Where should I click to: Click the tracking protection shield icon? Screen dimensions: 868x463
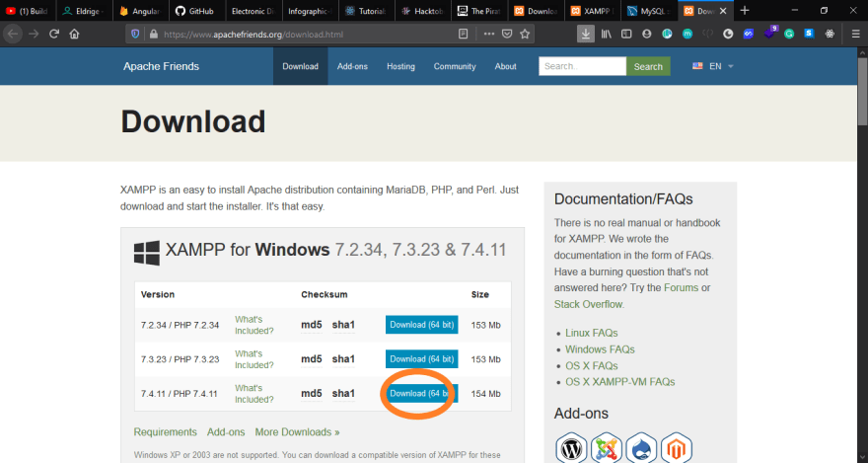(x=135, y=34)
